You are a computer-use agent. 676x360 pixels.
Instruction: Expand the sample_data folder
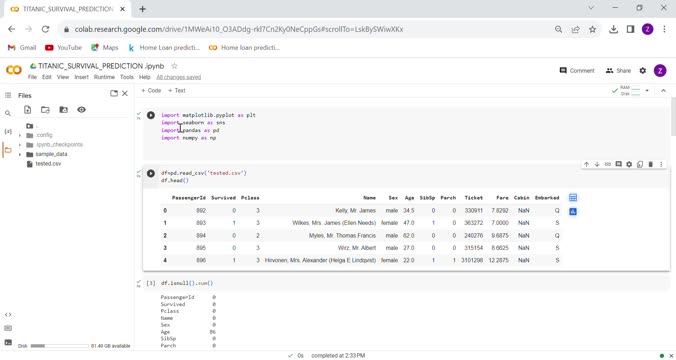pyautogui.click(x=20, y=154)
